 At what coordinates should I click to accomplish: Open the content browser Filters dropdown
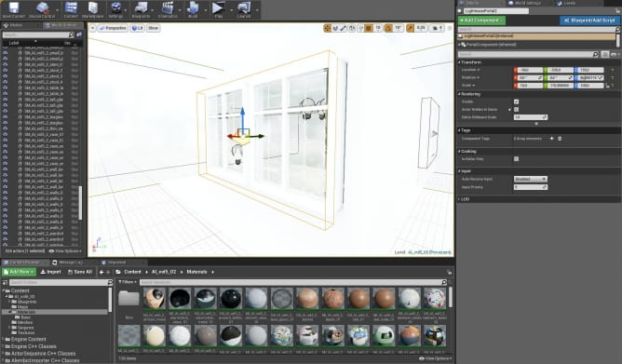tap(127, 282)
